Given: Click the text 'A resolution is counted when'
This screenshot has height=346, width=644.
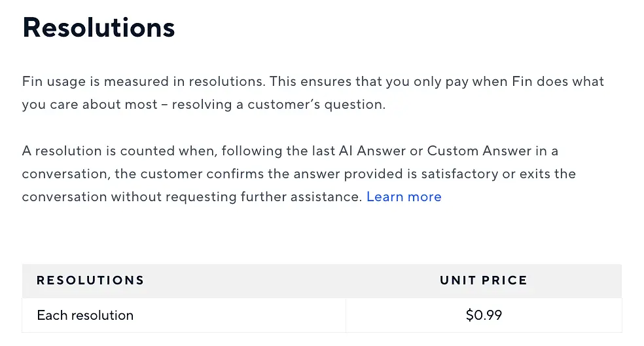Looking at the screenshot, I should (x=119, y=151).
